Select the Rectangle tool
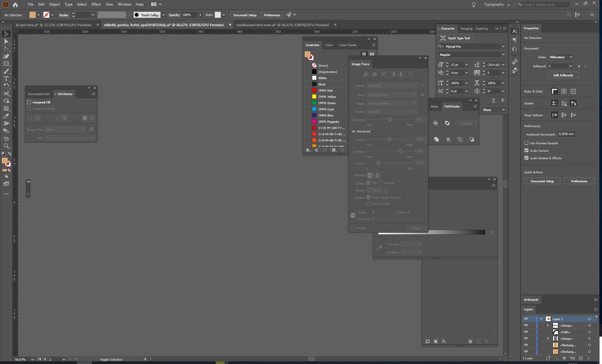 pos(7,64)
